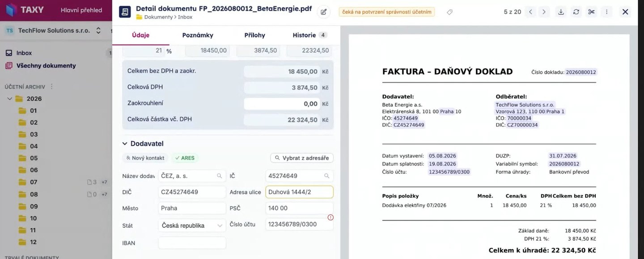Close the document detail panel
Image resolution: width=644 pixels, height=259 pixels.
click(625, 12)
